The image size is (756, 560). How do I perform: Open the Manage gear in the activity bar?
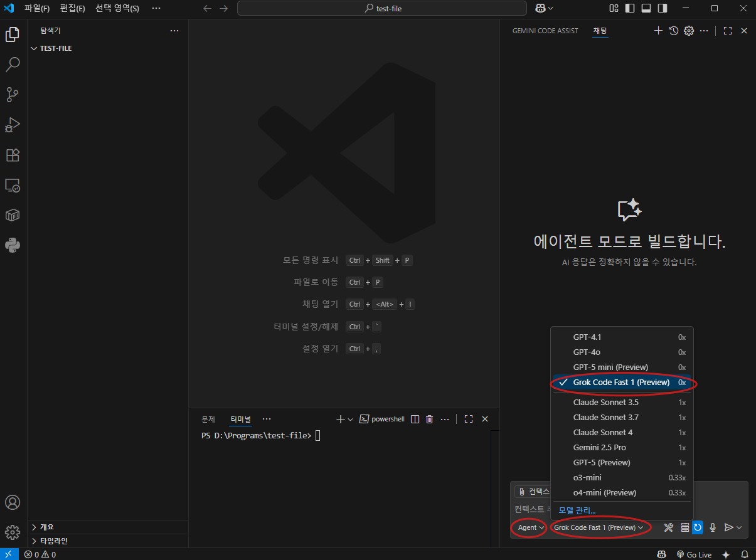13,532
